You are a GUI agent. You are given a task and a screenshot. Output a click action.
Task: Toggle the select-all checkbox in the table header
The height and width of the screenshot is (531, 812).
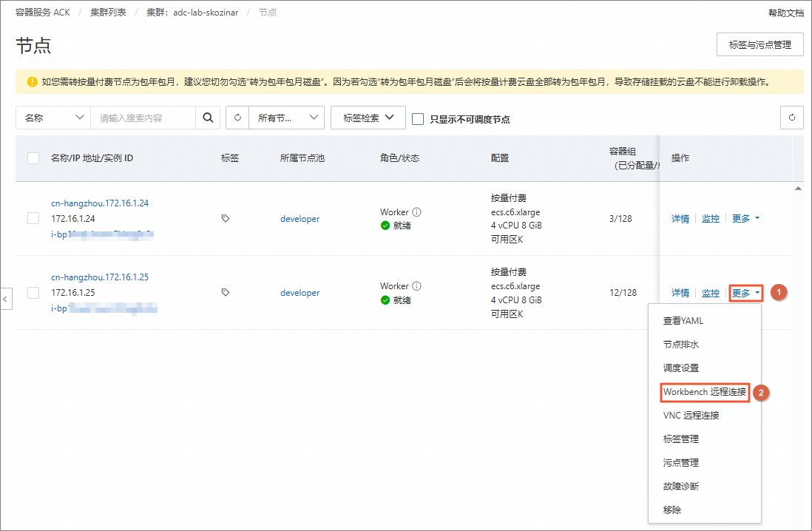click(33, 158)
